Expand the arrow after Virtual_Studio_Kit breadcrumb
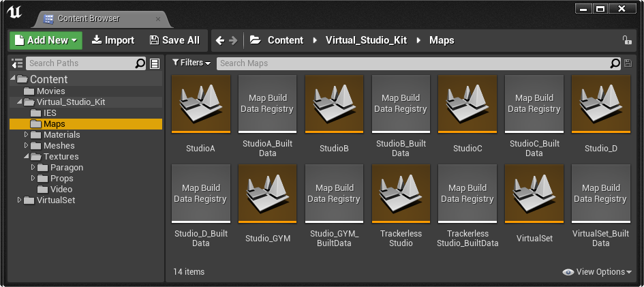 [419, 40]
